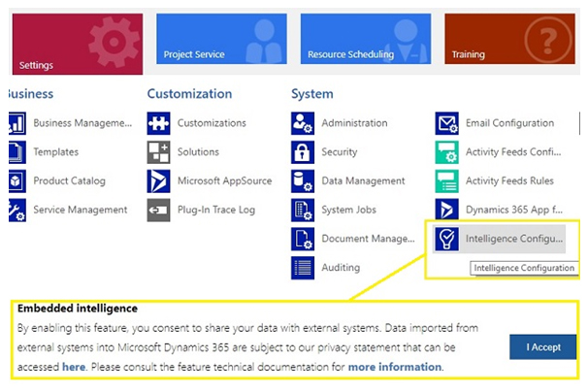Select Activity Feeds Rules item

tap(509, 180)
